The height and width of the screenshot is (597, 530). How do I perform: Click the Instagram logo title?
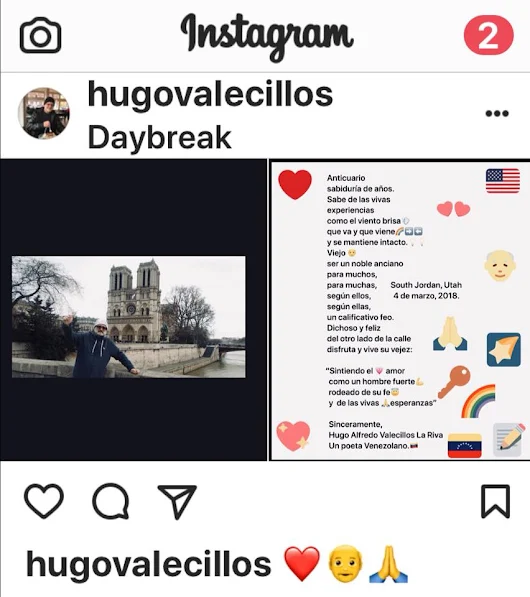(x=267, y=37)
